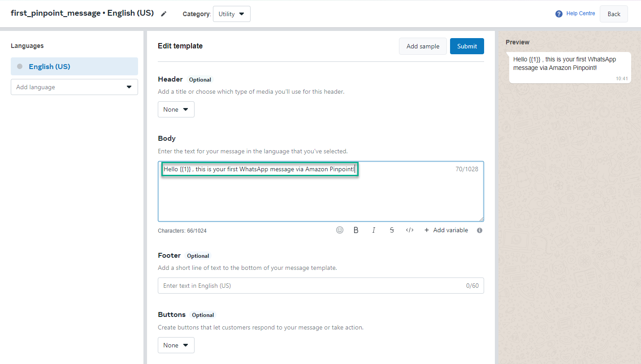This screenshot has width=641, height=364.
Task: Click the Back button
Action: click(x=613, y=13)
